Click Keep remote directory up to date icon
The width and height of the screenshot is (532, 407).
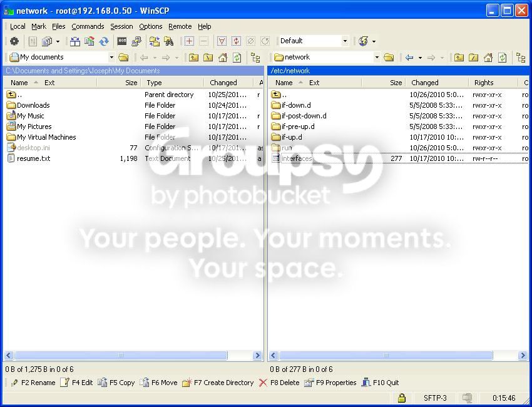click(104, 41)
